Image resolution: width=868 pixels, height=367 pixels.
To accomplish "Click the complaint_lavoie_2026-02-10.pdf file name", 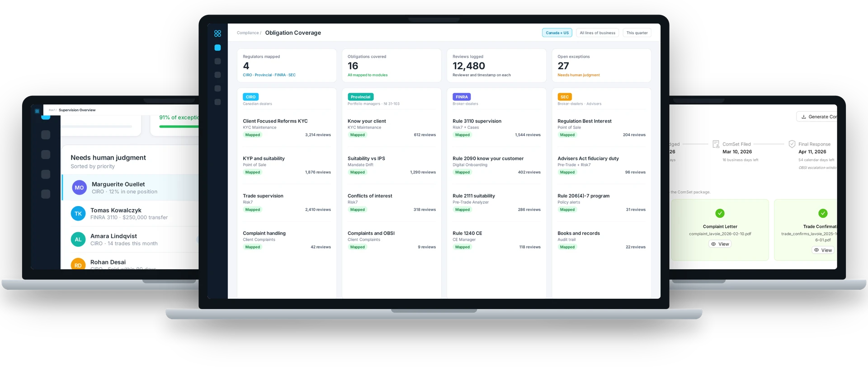I will [x=720, y=234].
